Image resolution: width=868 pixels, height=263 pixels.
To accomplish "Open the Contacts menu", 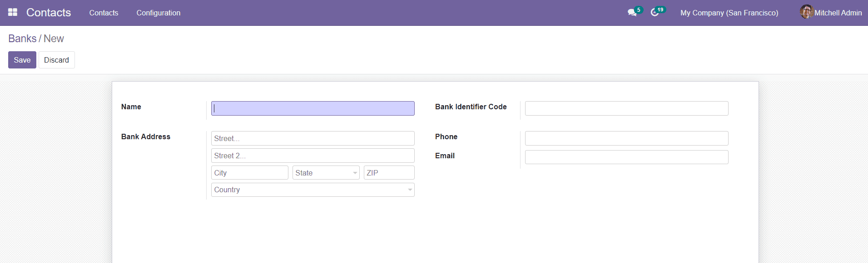I will click(x=104, y=13).
